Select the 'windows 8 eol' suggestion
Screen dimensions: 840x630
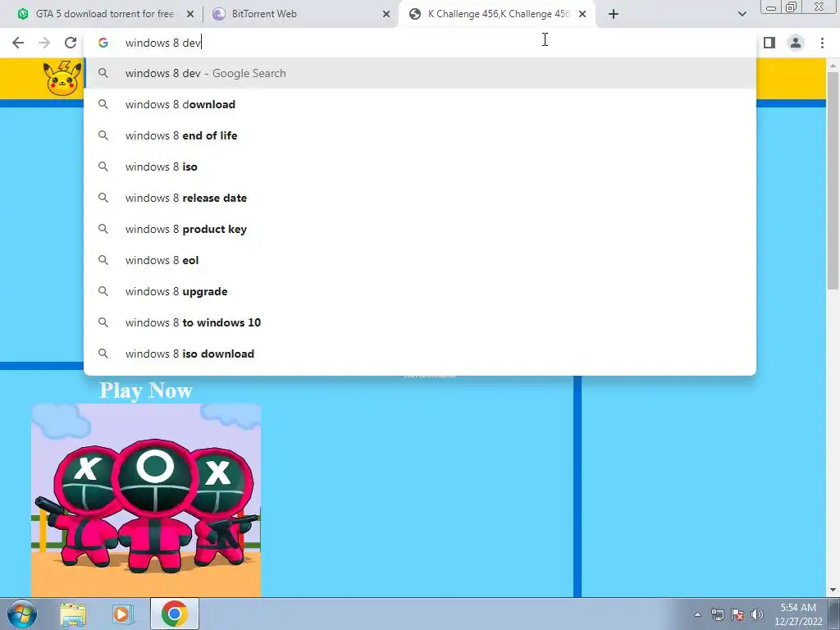pyautogui.click(x=420, y=260)
